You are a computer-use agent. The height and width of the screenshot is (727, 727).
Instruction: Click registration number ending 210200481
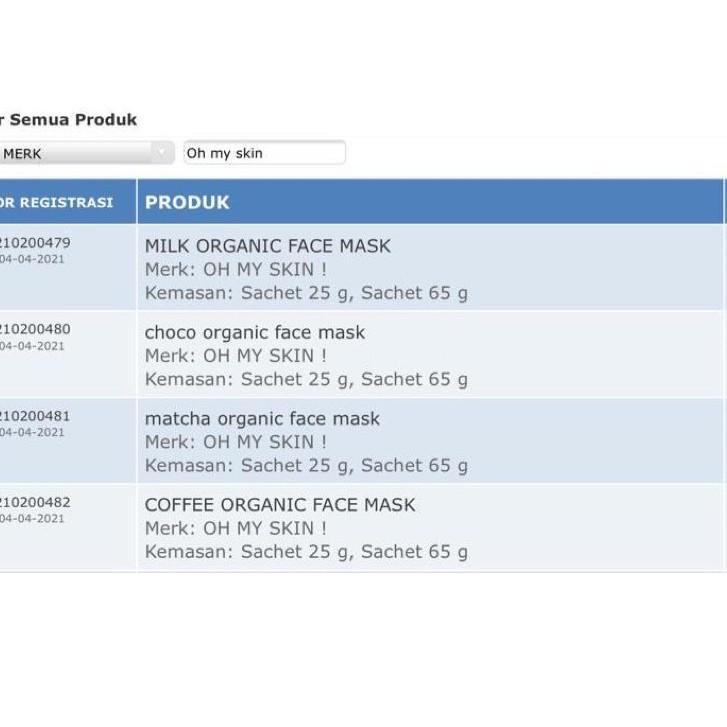tap(36, 416)
